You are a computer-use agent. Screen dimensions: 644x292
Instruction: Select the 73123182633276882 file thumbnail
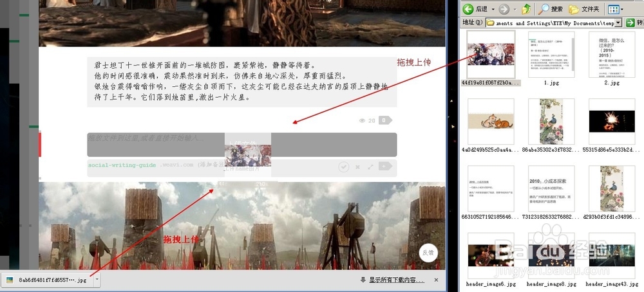click(x=552, y=189)
